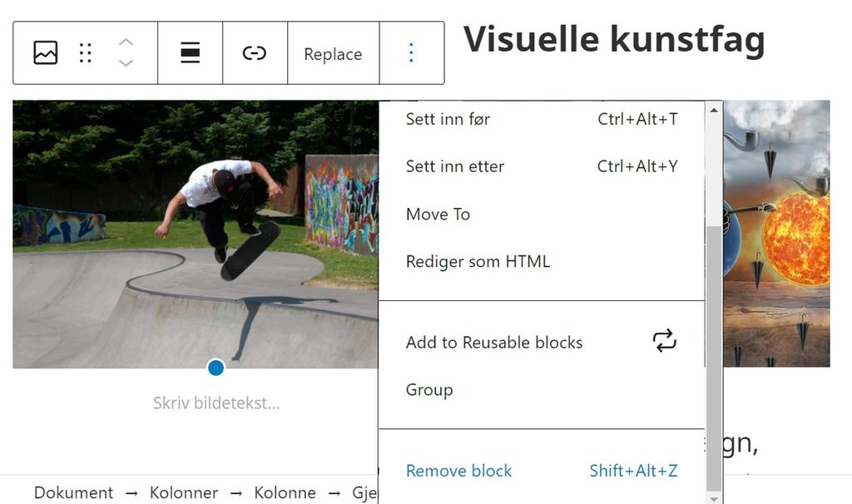The image size is (852, 504).
Task: Click the Replace button
Action: (x=333, y=54)
